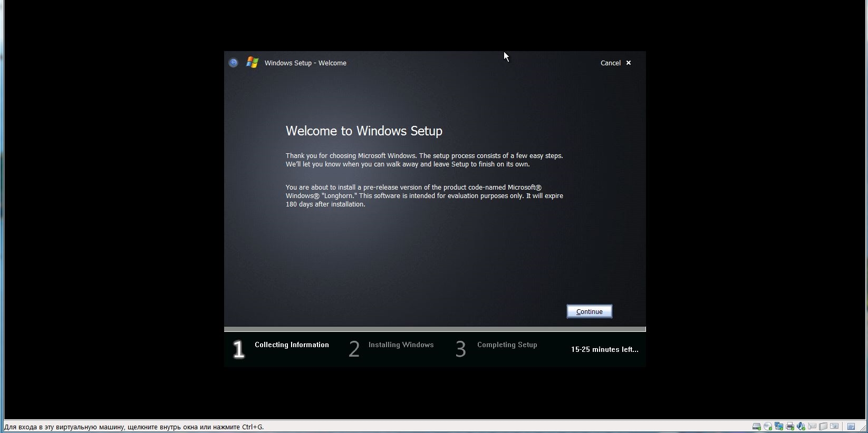The height and width of the screenshot is (433, 868).
Task: Click the large step number 3
Action: click(x=461, y=349)
